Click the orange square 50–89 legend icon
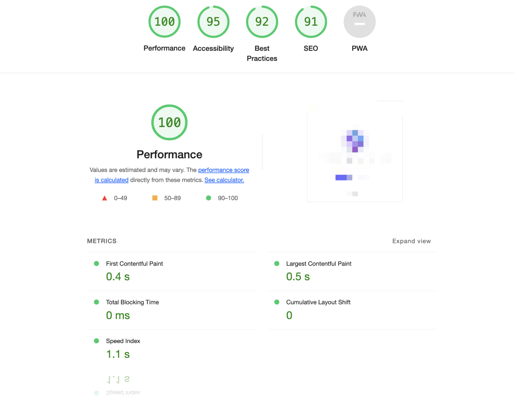Screen dimensions: 515x420 tap(155, 198)
